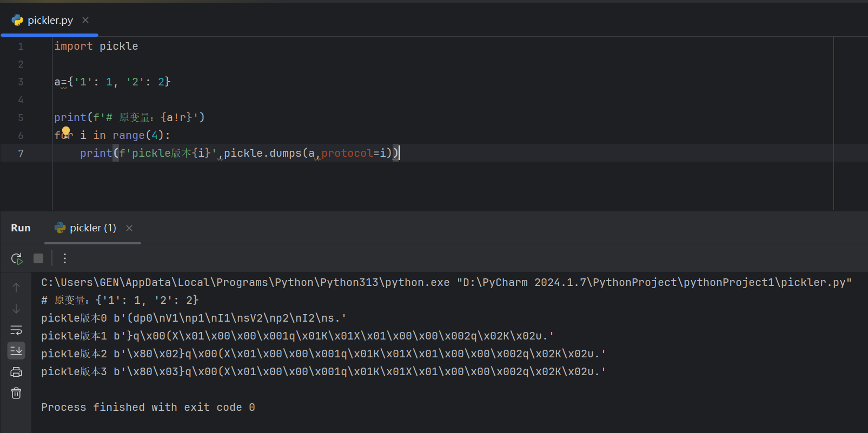
Task: Close the pickler.py editor tab
Action: tap(85, 20)
